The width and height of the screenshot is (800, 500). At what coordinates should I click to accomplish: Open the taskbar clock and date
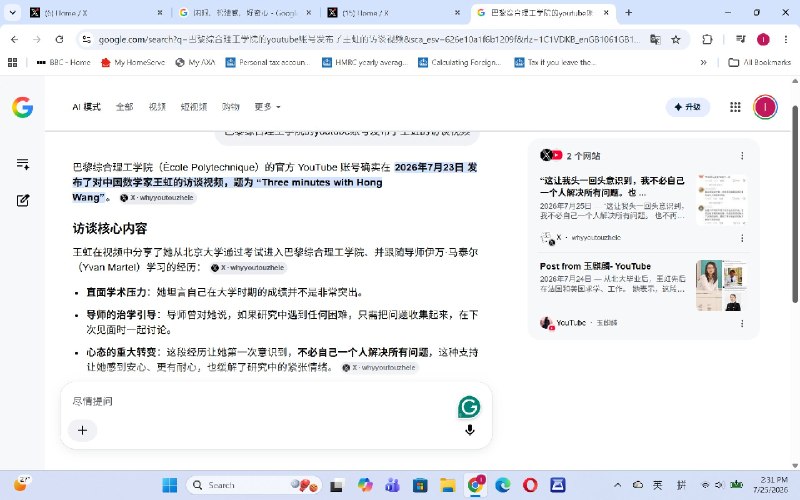click(x=774, y=485)
